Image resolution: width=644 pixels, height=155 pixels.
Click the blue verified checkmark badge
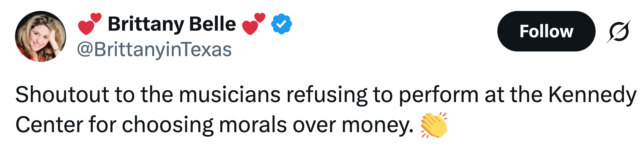coord(281,24)
